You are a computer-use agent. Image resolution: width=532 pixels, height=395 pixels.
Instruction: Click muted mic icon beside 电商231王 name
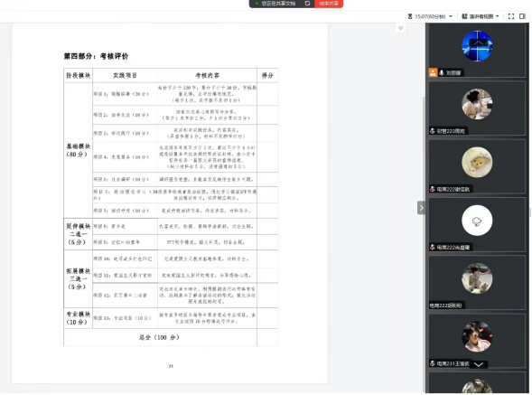pyautogui.click(x=433, y=363)
